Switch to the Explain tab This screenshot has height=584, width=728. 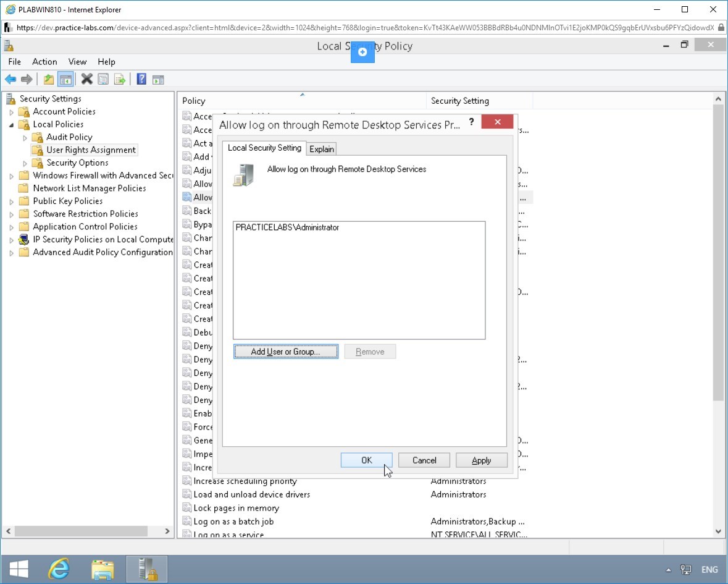tap(321, 149)
